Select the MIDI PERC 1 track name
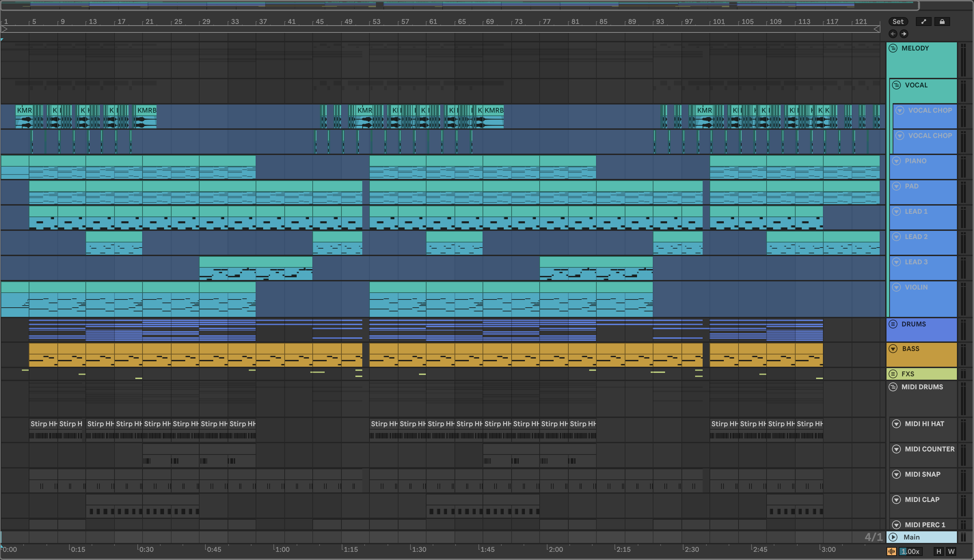The image size is (974, 560). [x=925, y=525]
